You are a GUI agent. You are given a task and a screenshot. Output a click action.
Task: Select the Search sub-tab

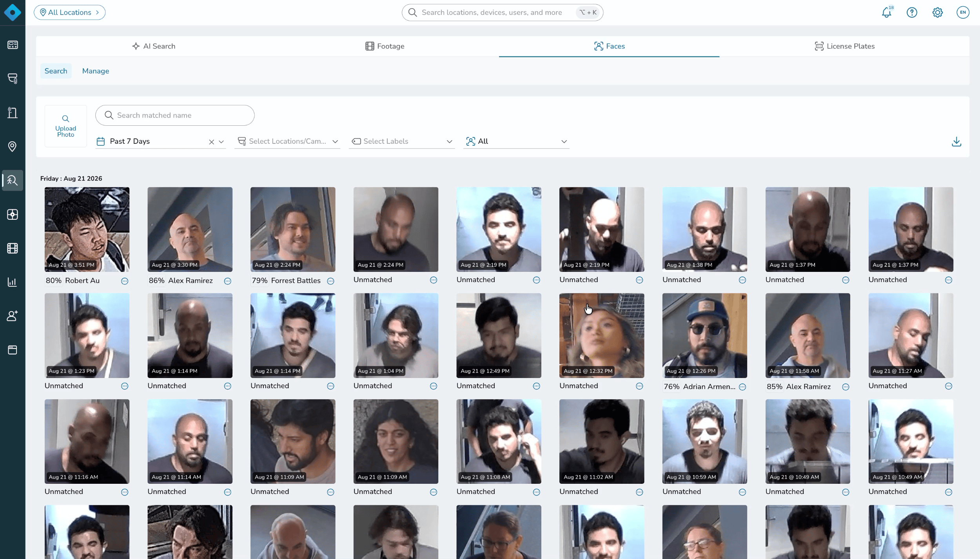[x=56, y=71]
